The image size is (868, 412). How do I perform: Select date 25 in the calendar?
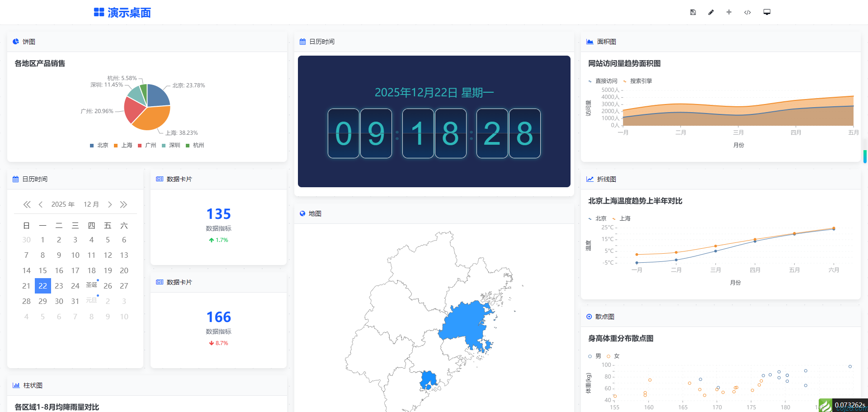(91, 285)
